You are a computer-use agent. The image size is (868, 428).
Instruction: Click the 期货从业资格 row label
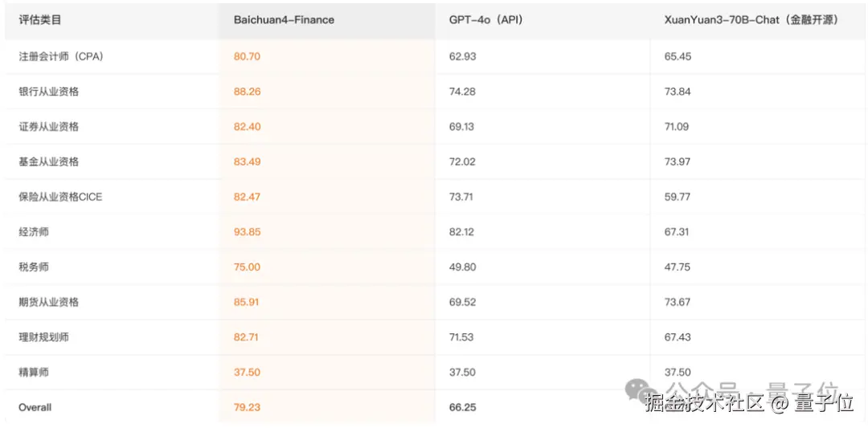click(49, 302)
